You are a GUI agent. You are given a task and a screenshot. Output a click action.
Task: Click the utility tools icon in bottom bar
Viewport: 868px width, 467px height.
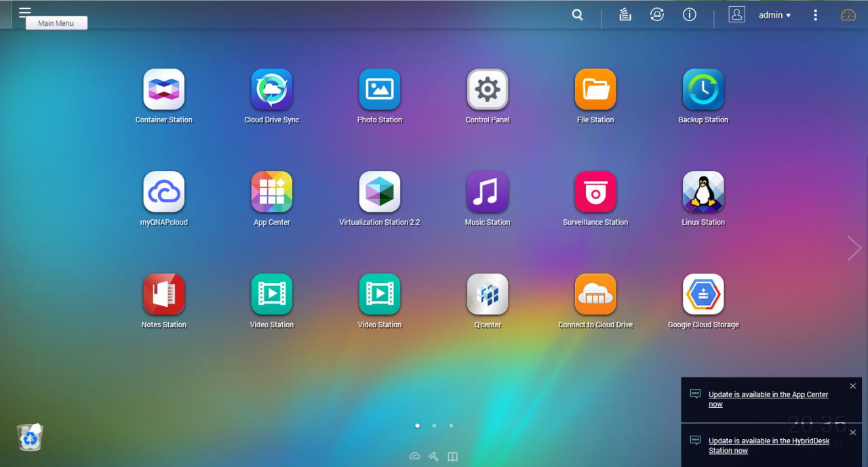[x=434, y=456]
